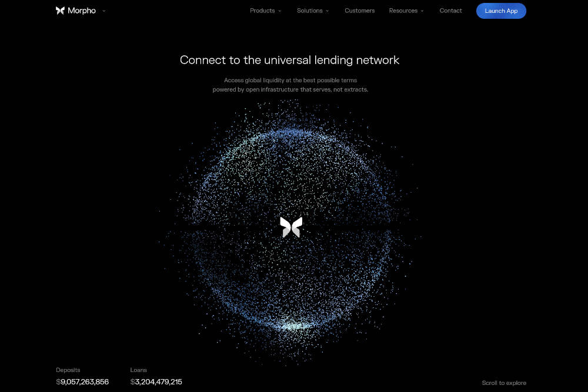Click the Deposits total of $9,057,263,856

pyautogui.click(x=82, y=381)
